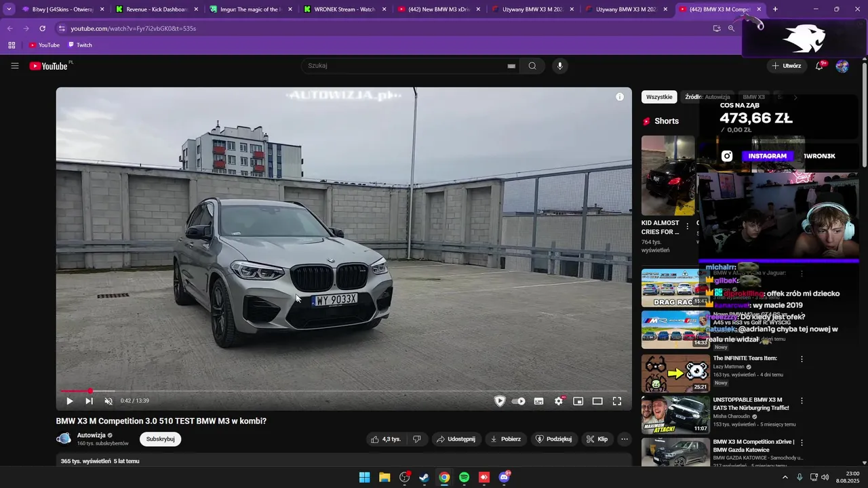The width and height of the screenshot is (868, 488).
Task: Open The INFINITE Tears Item thumbnail
Action: 675,373
